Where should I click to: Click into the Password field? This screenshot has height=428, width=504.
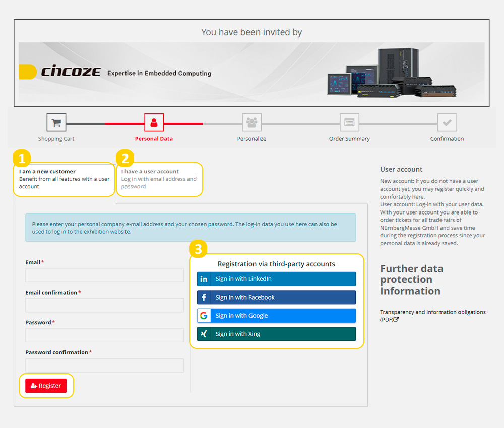[x=104, y=335]
